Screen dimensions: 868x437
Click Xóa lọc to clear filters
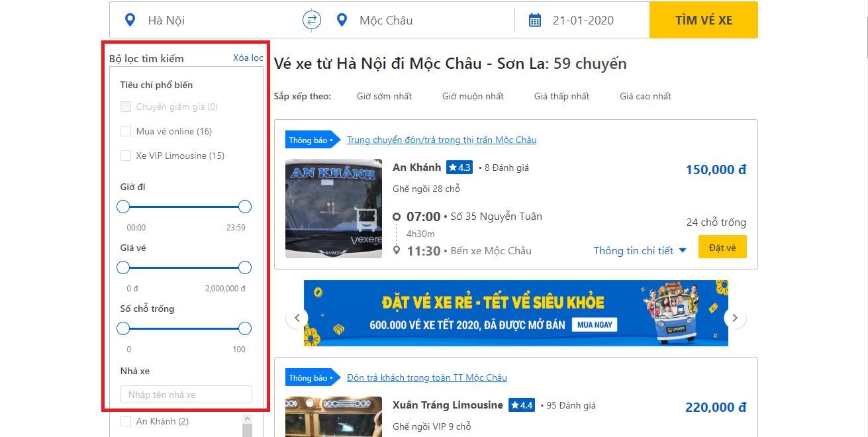click(x=248, y=58)
